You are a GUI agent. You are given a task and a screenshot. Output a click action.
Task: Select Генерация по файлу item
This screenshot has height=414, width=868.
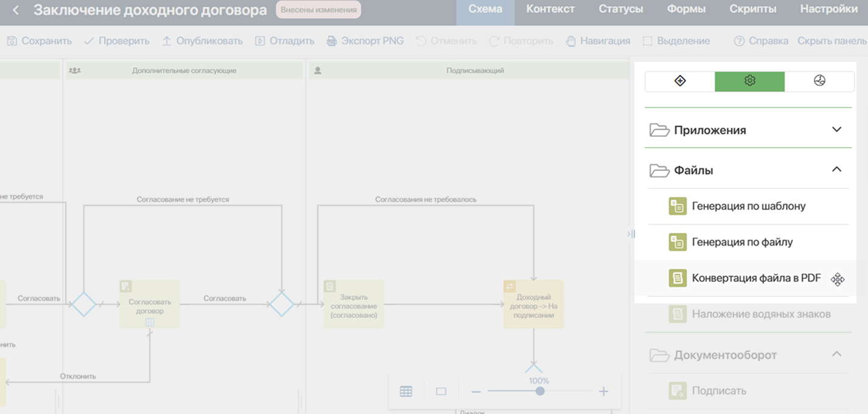pos(748,242)
